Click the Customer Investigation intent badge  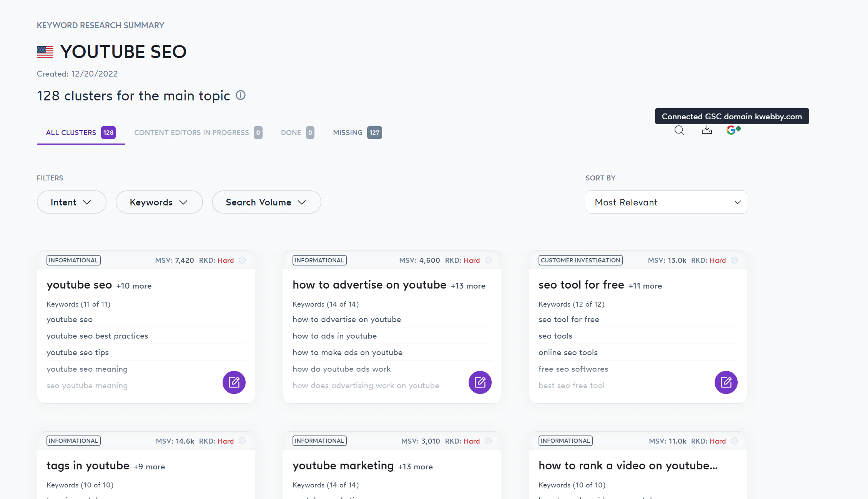coord(580,260)
